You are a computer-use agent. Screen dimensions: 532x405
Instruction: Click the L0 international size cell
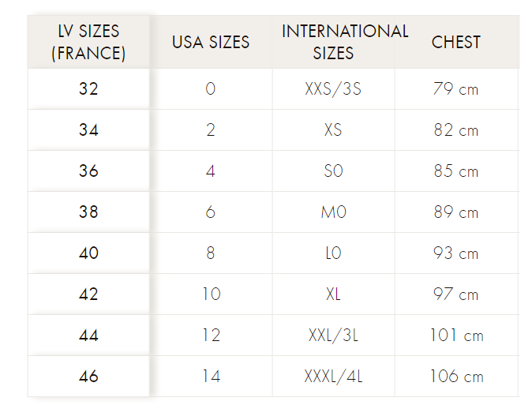pyautogui.click(x=333, y=253)
